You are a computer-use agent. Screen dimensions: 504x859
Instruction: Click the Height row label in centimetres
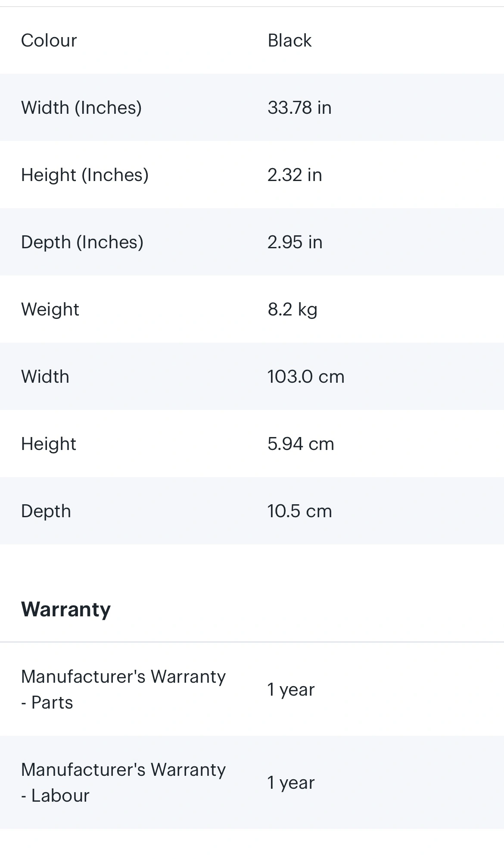tap(49, 444)
